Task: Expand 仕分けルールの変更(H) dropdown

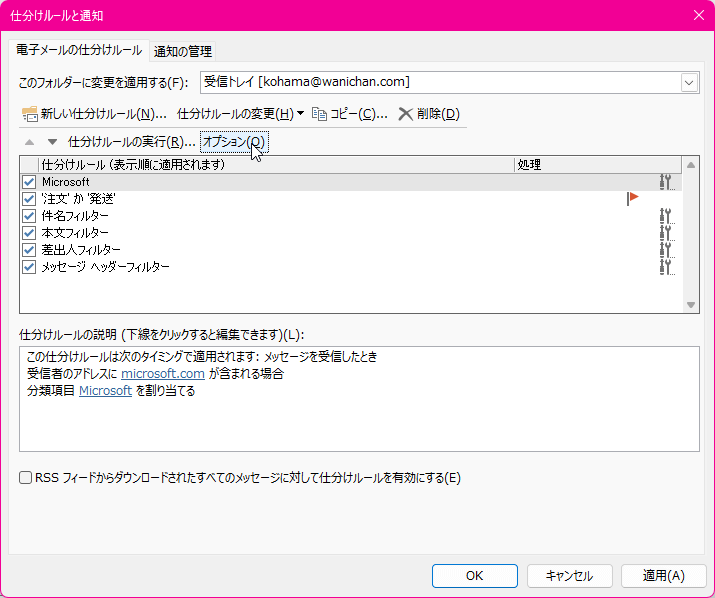Action: 301,113
